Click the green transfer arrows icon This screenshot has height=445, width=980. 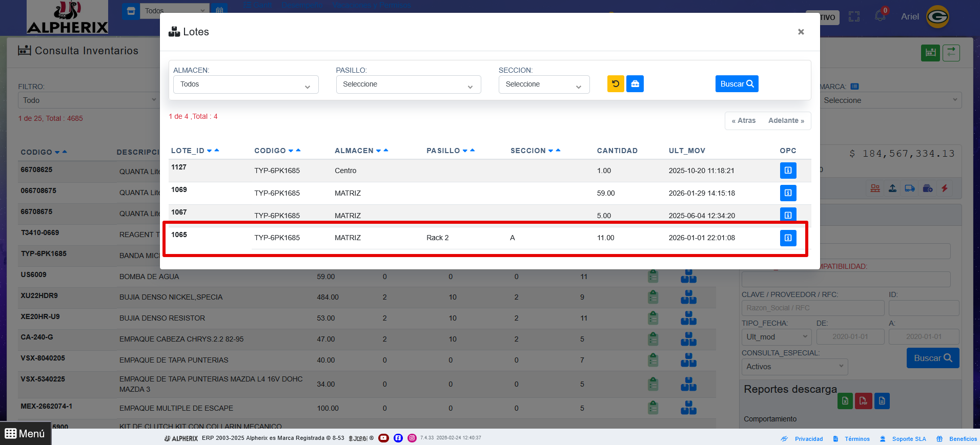click(x=951, y=52)
